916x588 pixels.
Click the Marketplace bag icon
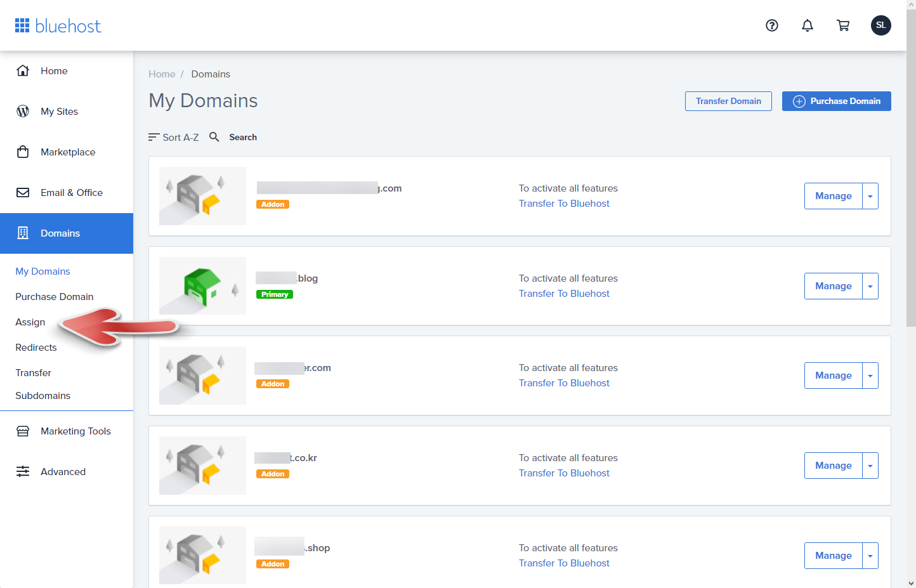(x=23, y=152)
